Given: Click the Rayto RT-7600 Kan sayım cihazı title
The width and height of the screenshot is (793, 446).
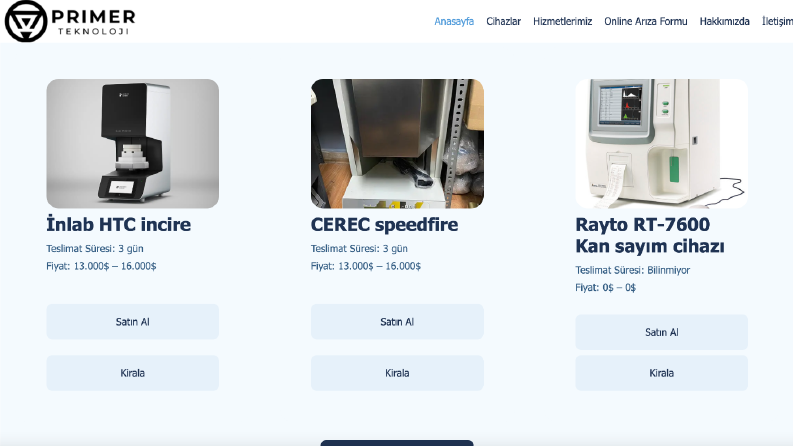Looking at the screenshot, I should (650, 235).
